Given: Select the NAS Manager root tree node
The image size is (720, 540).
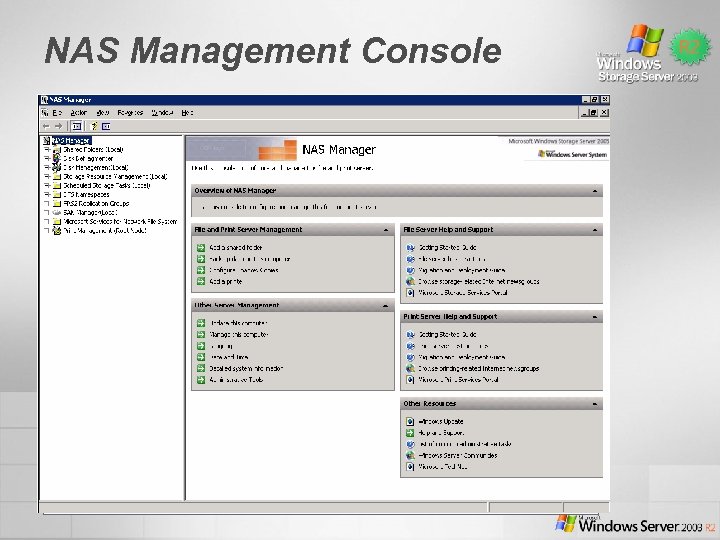Looking at the screenshot, I should click(71, 141).
